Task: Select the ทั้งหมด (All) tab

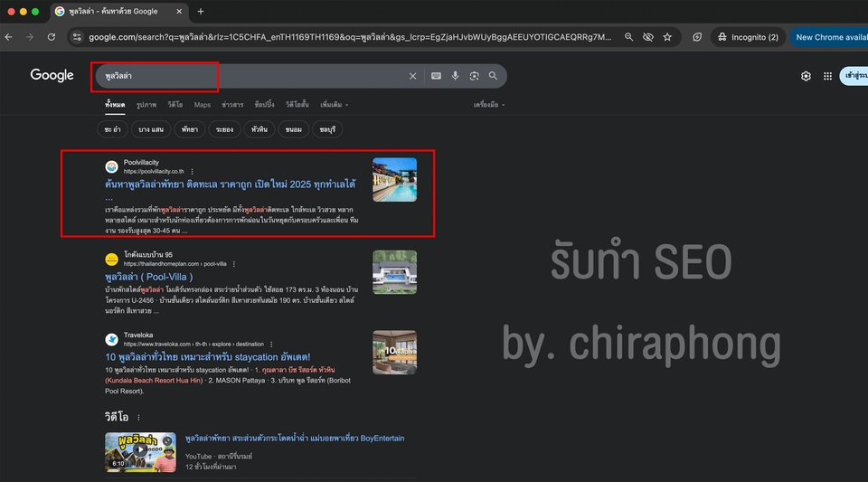Action: coord(115,105)
